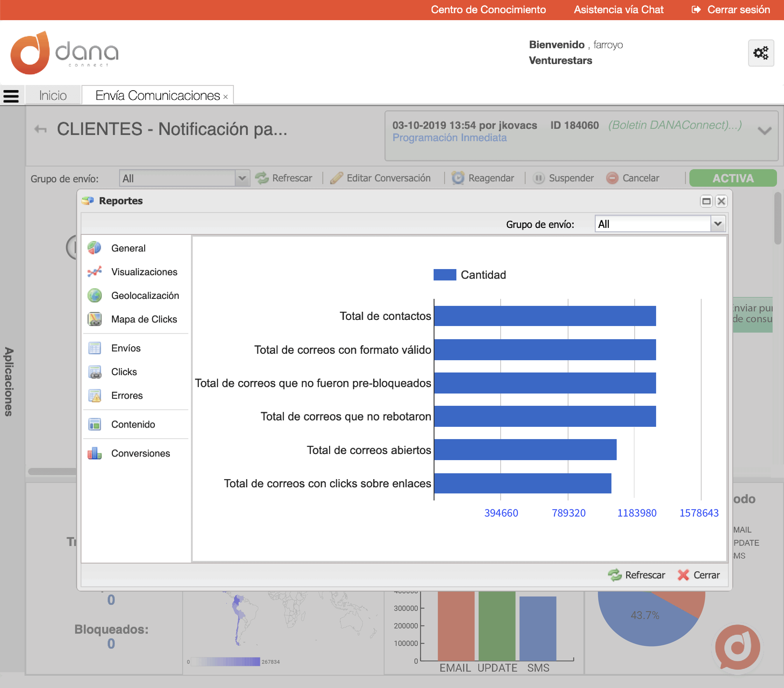784x688 pixels.
Task: Select Conversiones in report list
Action: tap(141, 453)
